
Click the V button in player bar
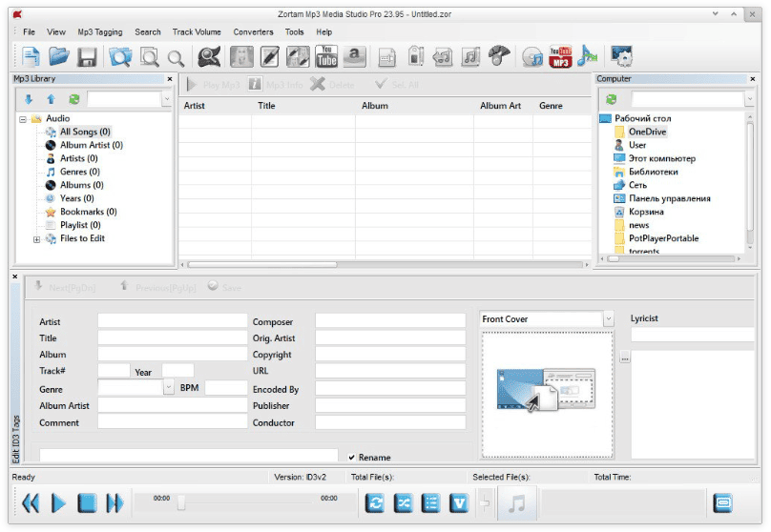click(459, 503)
